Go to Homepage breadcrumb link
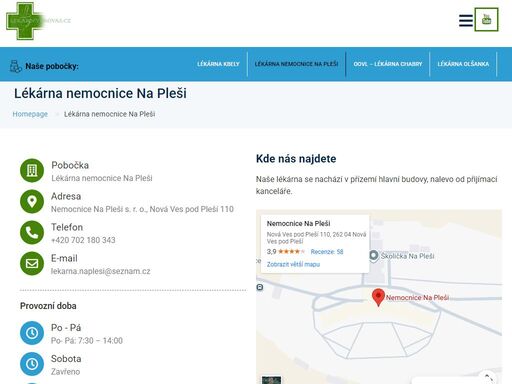Viewport: 512px width, 384px height. tap(30, 114)
